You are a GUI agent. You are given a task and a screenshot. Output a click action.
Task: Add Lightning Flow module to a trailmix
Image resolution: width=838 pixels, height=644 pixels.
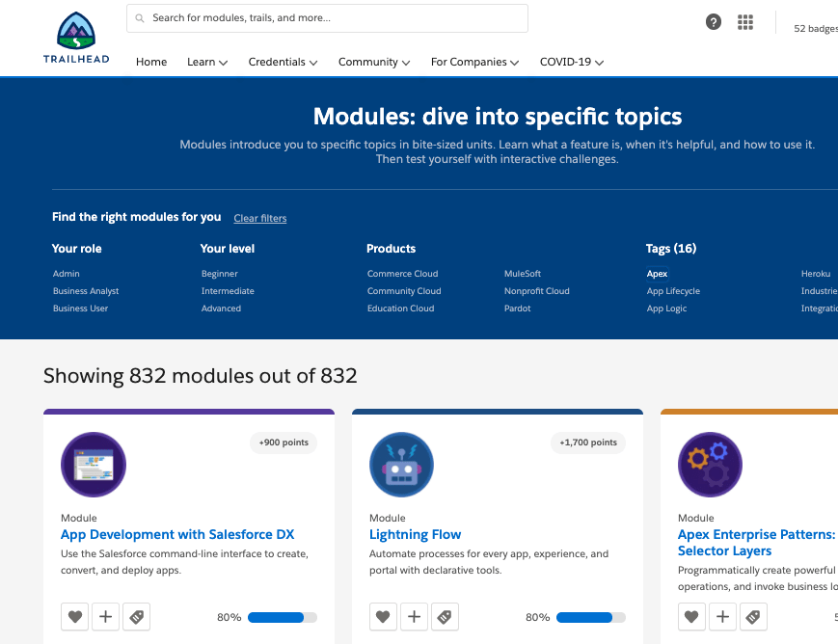[x=415, y=617]
